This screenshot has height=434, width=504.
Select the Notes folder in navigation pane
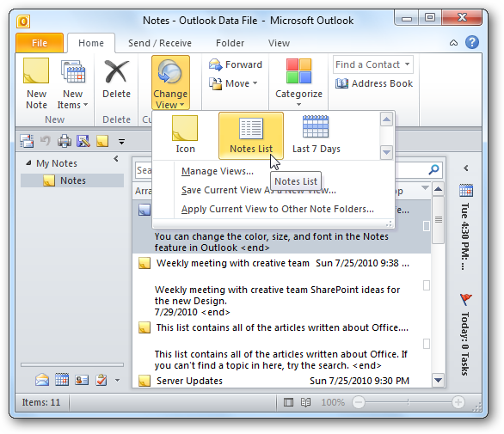tap(72, 180)
